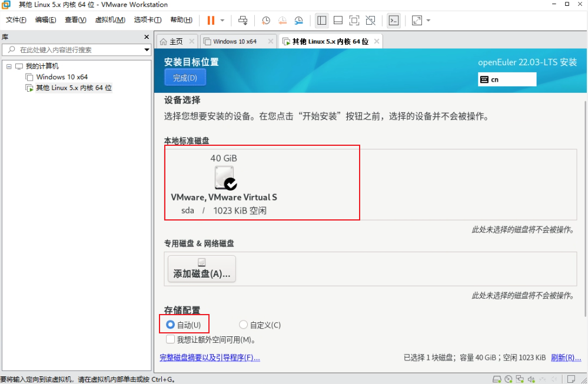
Task: Open the power options dropdown beside pause
Action: 222,20
